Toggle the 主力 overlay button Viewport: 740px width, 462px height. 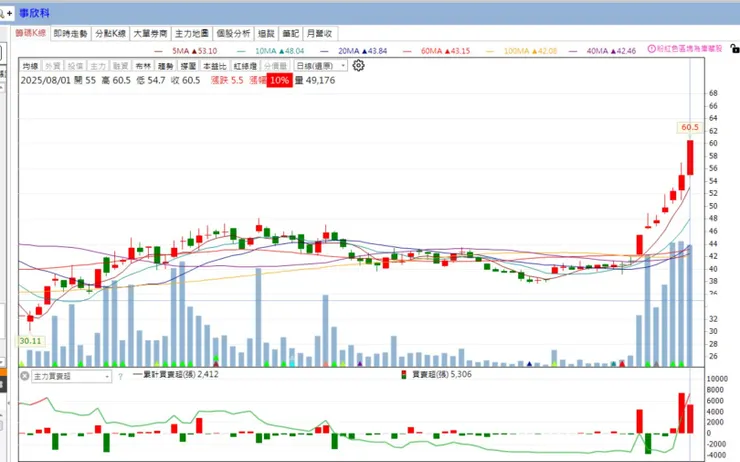(x=98, y=66)
